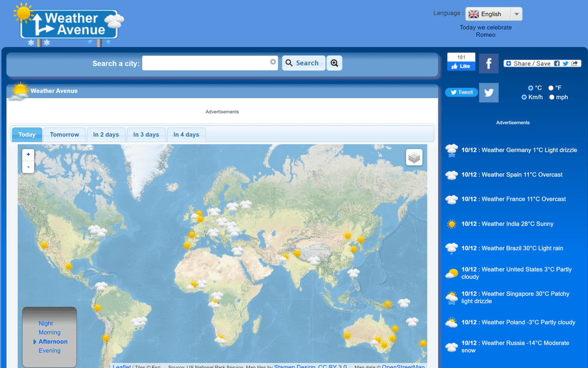Open the Twitter bird icon

pos(488,93)
